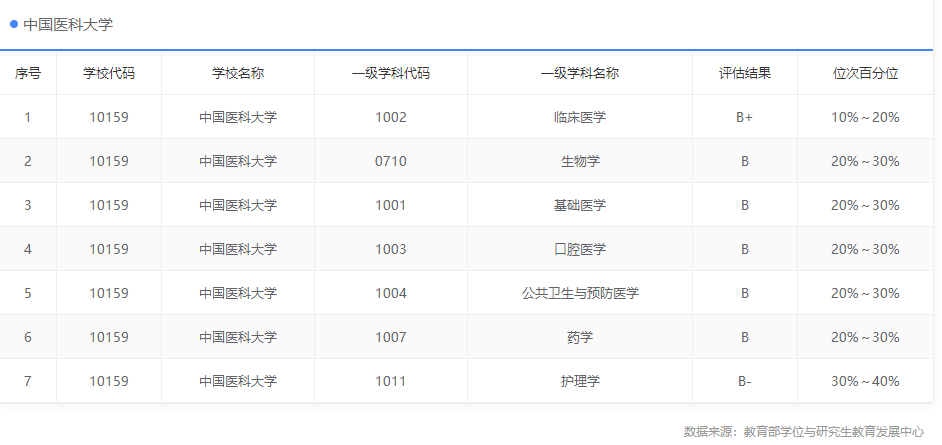Click discipline code 1002
Screen dimensions: 942x445
pos(391,117)
